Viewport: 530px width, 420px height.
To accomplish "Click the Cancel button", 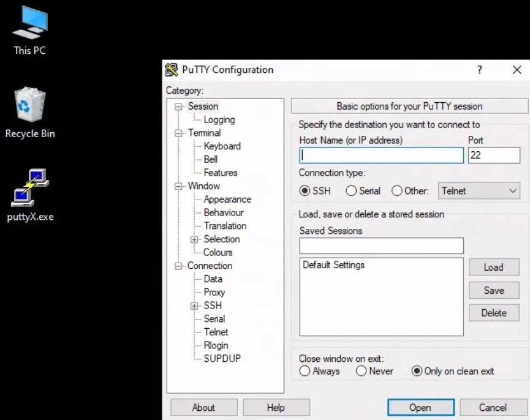I will [493, 408].
